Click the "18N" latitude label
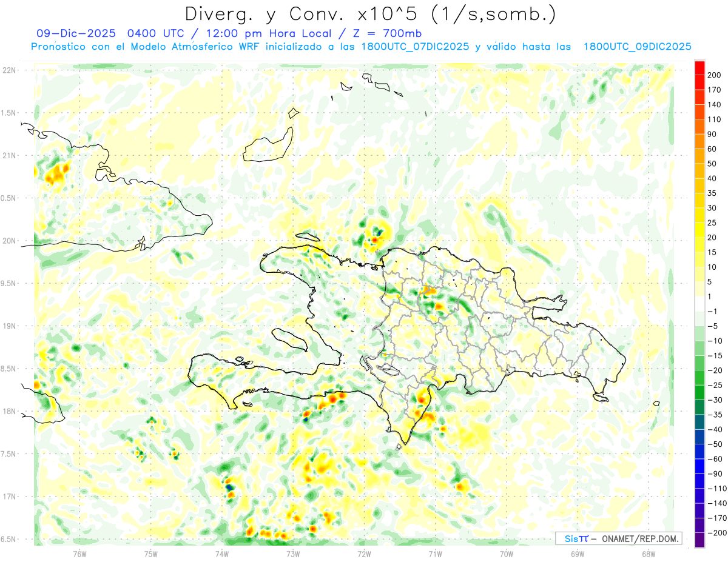Screen dimensions: 728x562 [x=8, y=411]
